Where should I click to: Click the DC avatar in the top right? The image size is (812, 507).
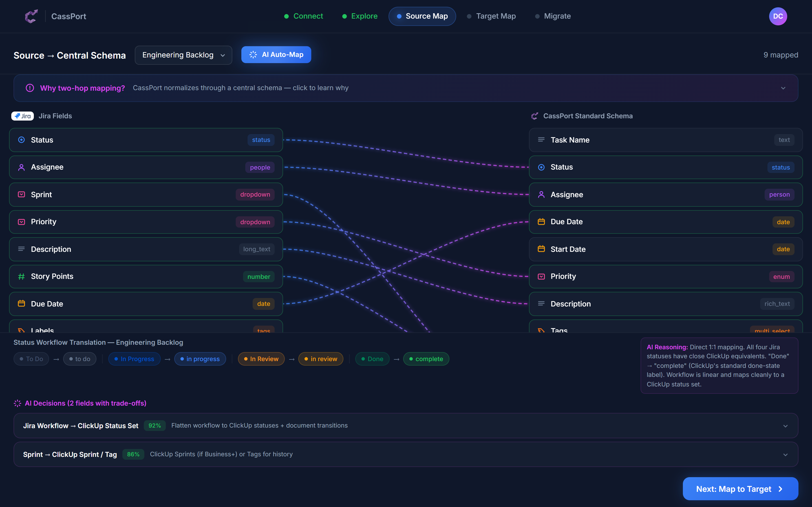tap(778, 16)
